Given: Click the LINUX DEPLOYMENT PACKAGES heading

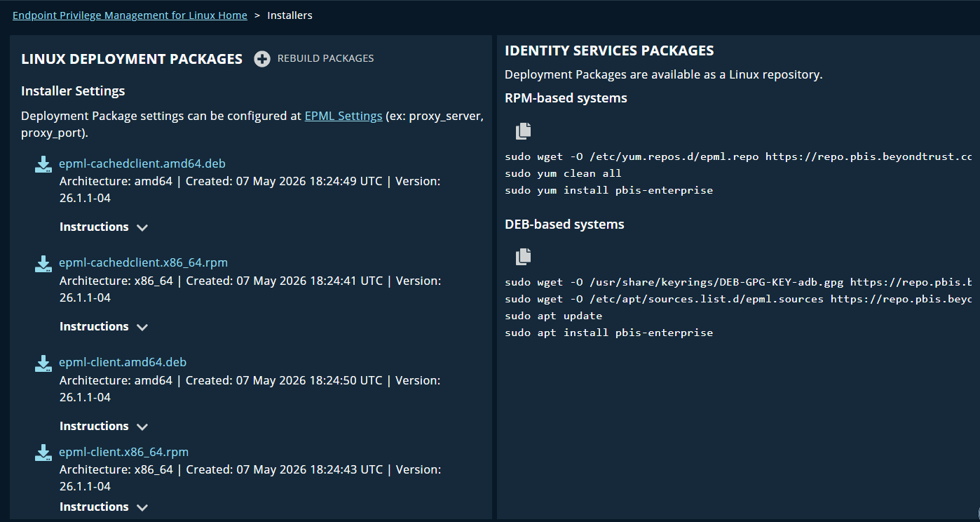Looking at the screenshot, I should tap(132, 59).
